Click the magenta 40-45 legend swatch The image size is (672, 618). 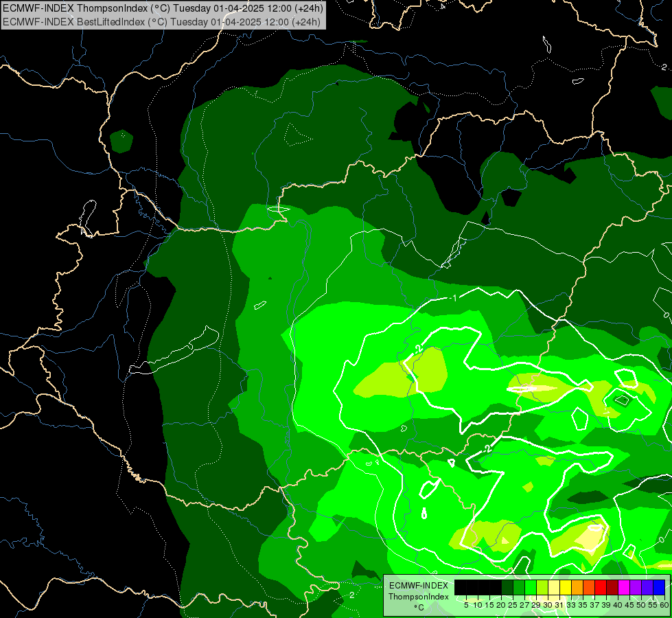pyautogui.click(x=624, y=587)
